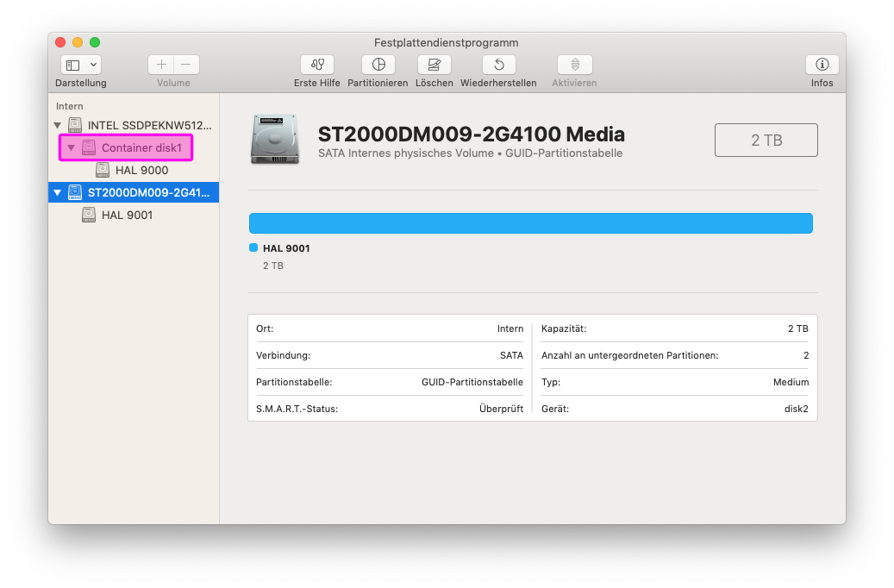Open the Partitionieren pie chart tool

pos(378,65)
